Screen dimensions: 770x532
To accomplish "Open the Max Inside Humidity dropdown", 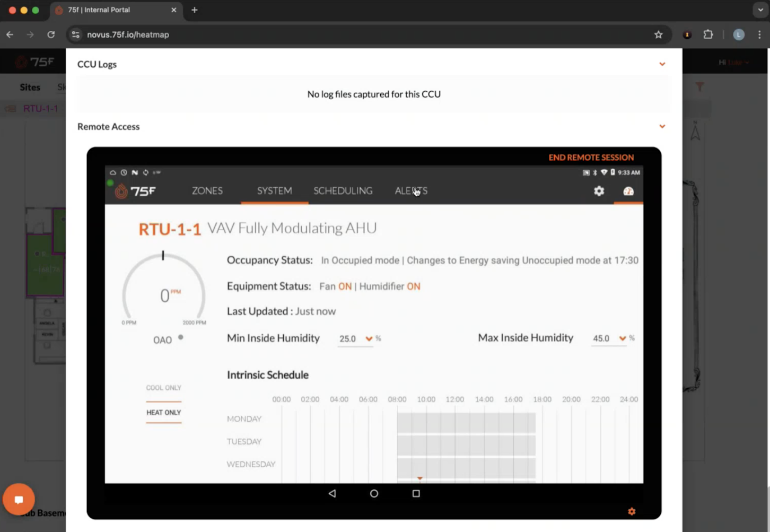I will (x=609, y=338).
